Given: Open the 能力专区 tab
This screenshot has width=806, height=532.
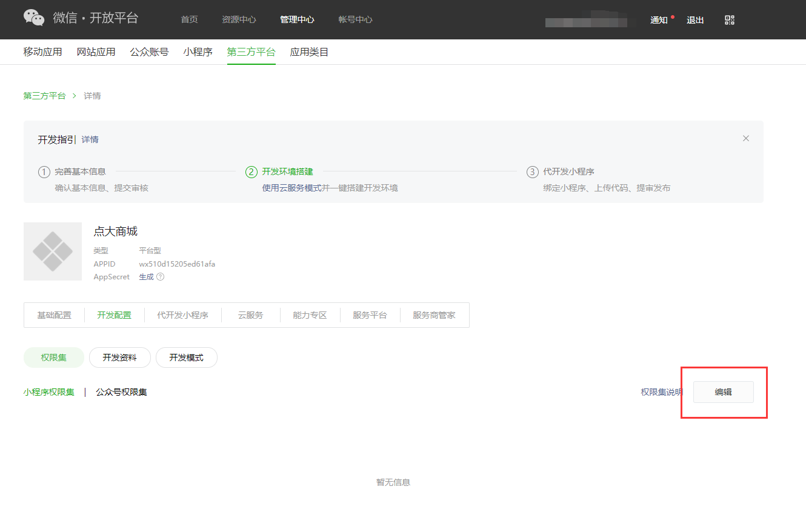Looking at the screenshot, I should (310, 315).
